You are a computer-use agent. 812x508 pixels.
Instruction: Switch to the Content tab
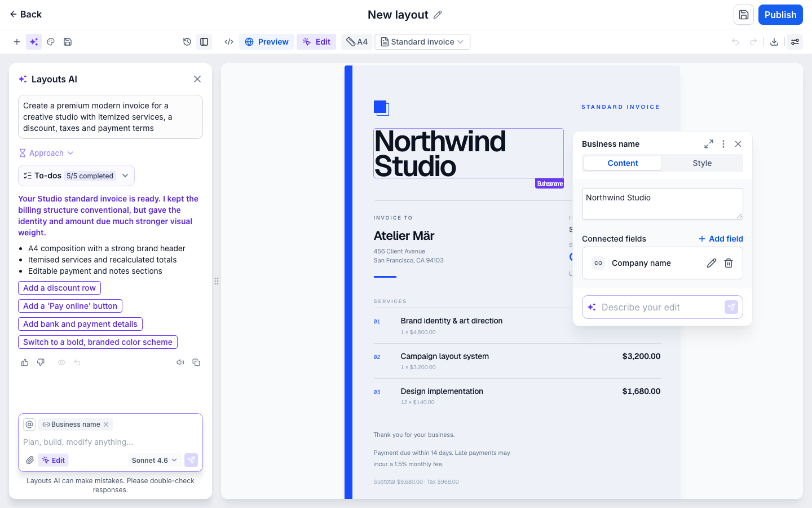coord(623,163)
